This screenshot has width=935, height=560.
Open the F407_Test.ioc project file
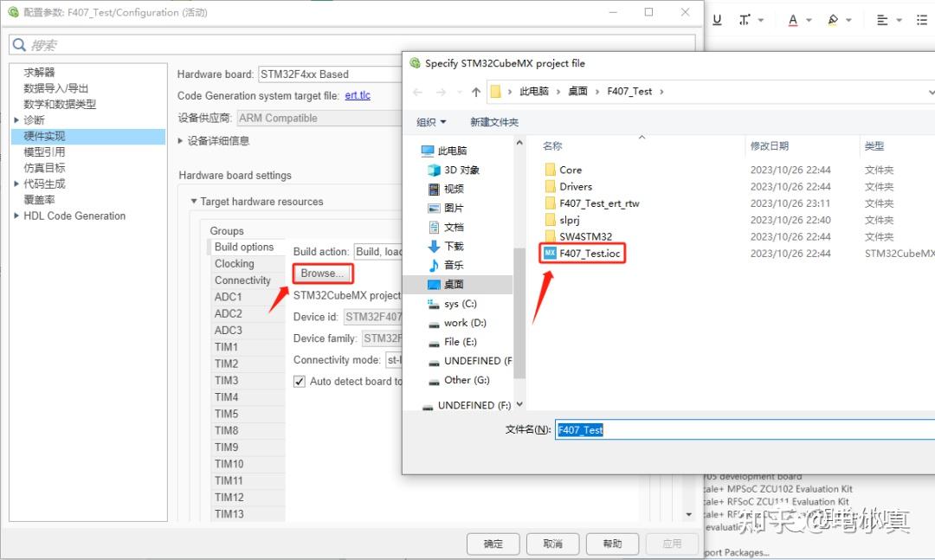pos(589,253)
